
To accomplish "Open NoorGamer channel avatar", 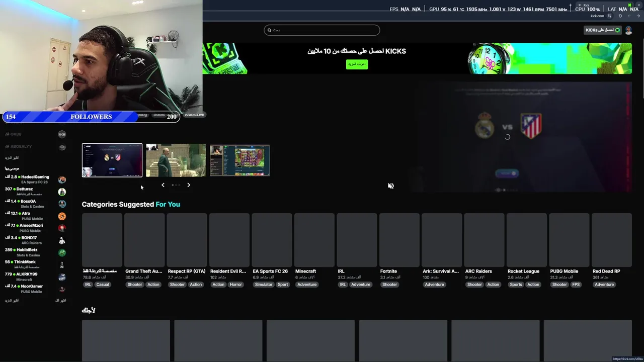I will 62,289.
